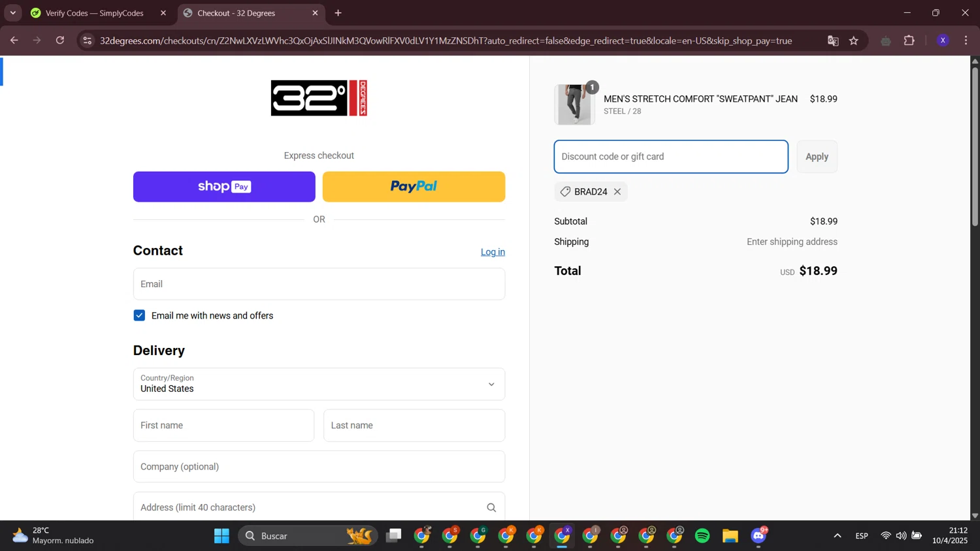Go back to the previous page
Viewport: 980px width, 551px height.
14,40
